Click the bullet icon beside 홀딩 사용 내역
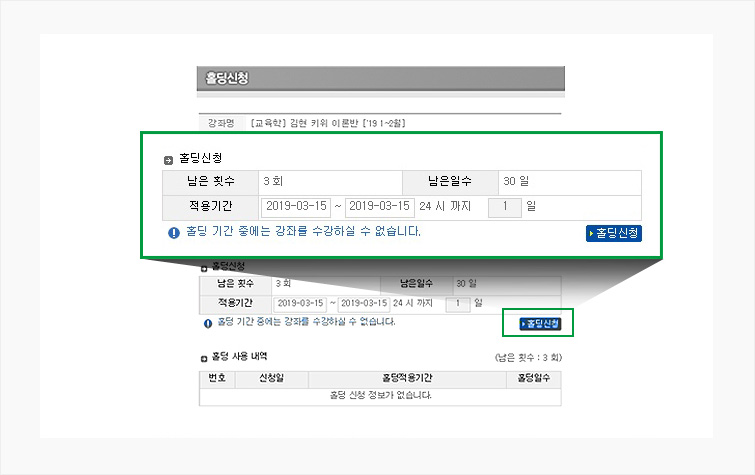This screenshot has width=755, height=475. click(x=204, y=357)
